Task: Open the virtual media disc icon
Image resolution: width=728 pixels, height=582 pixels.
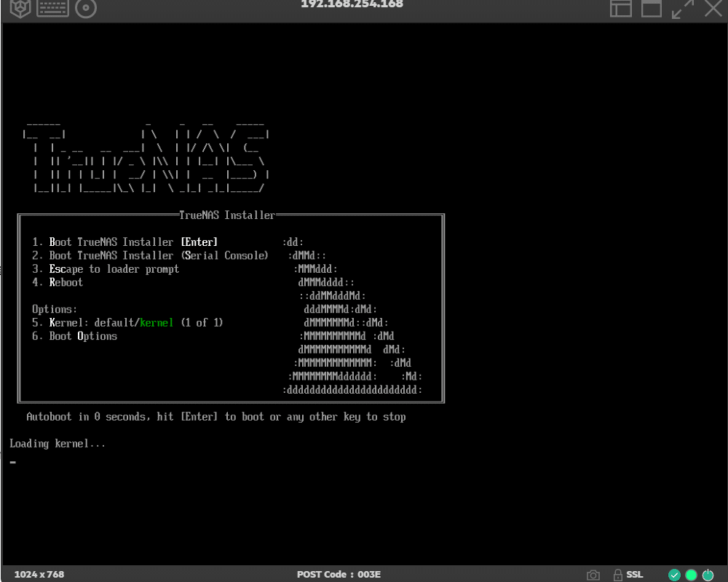Action: (x=86, y=8)
